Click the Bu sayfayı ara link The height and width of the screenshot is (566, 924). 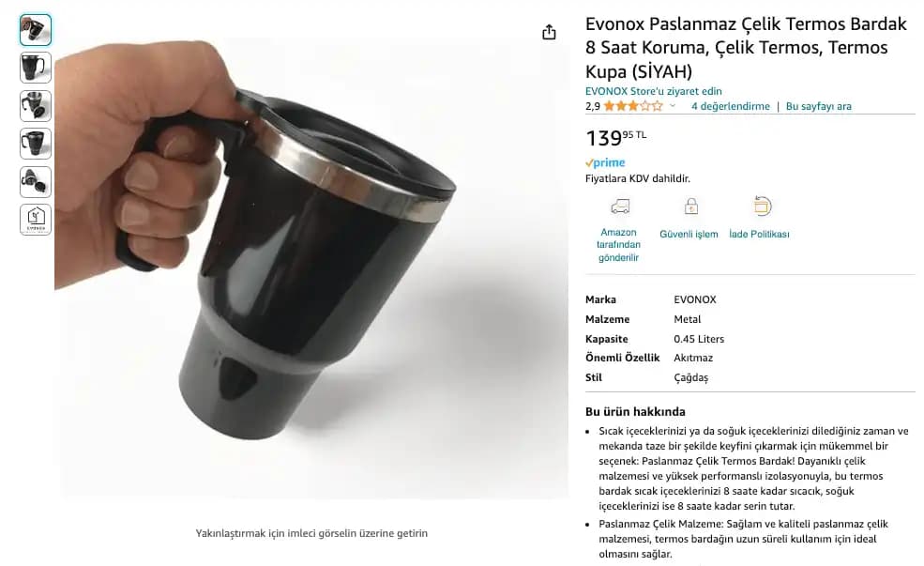(819, 106)
